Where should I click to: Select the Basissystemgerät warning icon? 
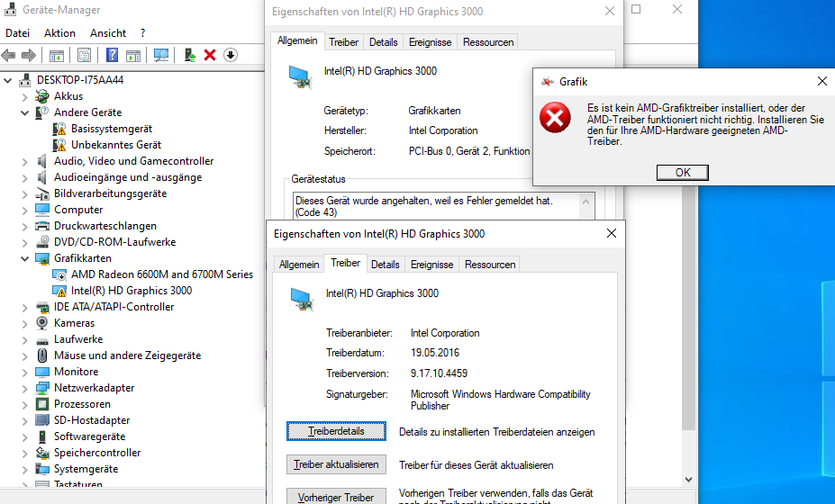pos(59,129)
